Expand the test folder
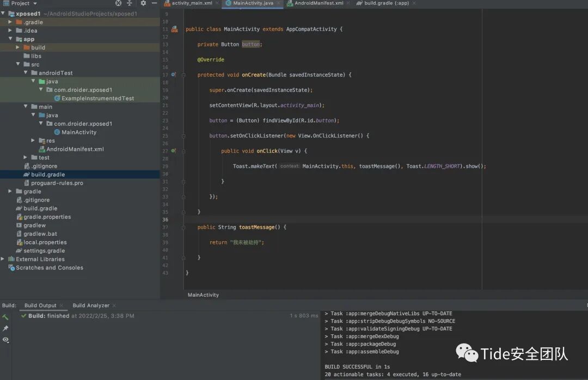 click(x=26, y=157)
